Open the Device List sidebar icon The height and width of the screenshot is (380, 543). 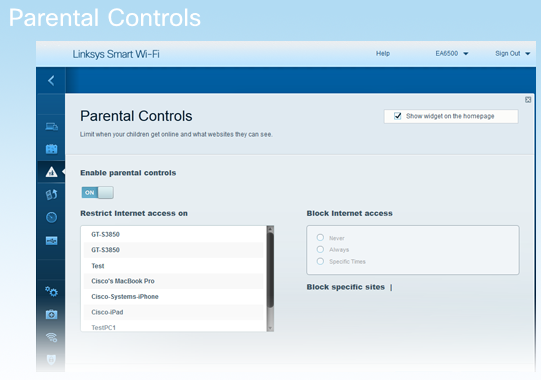pos(51,126)
